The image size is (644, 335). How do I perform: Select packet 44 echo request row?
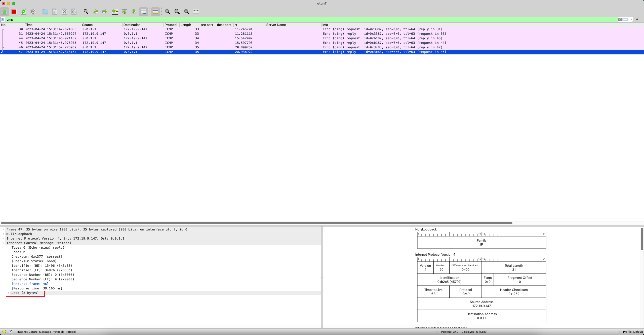click(x=322, y=38)
